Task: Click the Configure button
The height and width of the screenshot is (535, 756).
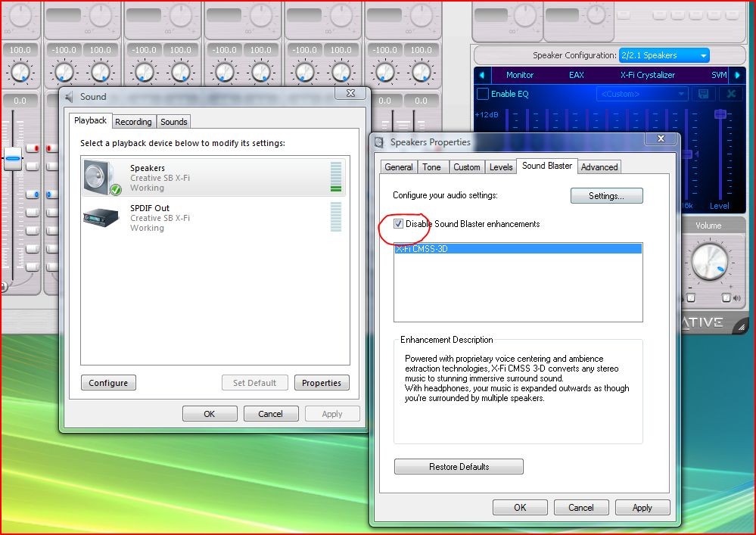Action: (108, 383)
